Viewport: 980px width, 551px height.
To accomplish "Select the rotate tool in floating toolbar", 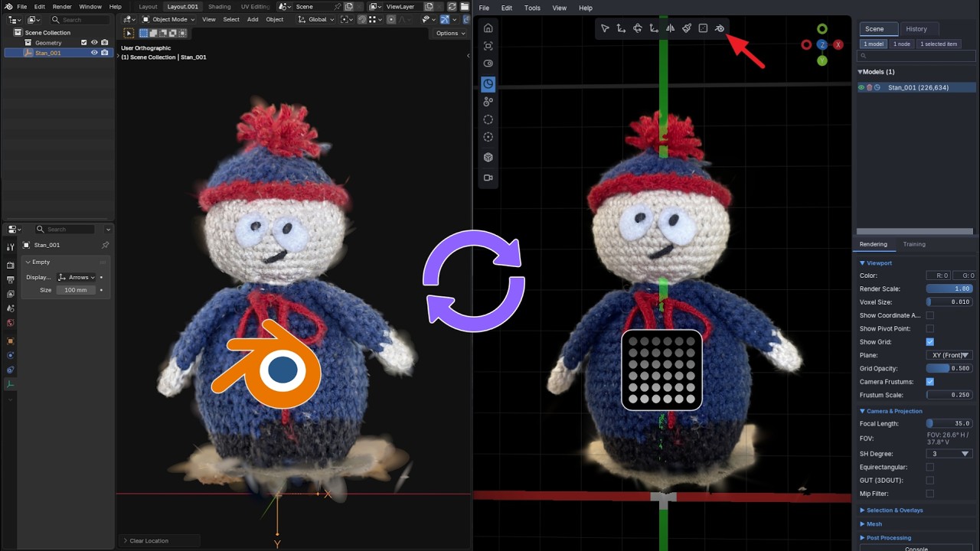I will (637, 28).
